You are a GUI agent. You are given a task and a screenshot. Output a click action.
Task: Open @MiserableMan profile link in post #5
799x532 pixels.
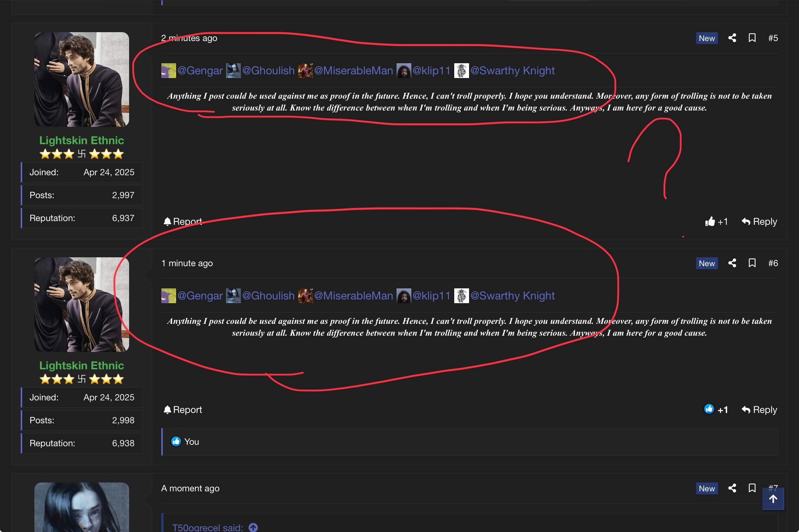click(x=353, y=71)
